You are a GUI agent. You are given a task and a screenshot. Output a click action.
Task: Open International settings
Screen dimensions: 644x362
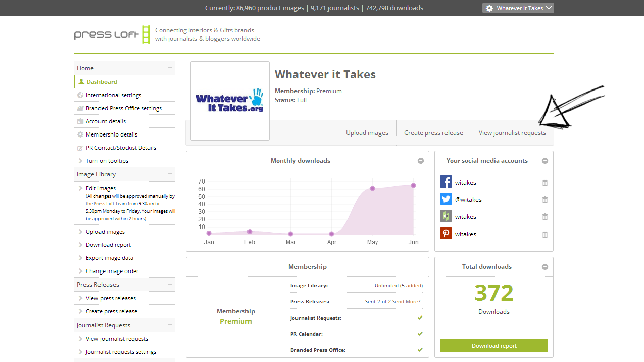114,95
